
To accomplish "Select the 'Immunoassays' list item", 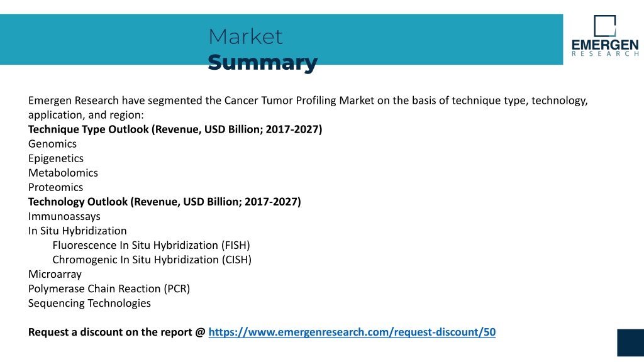I will 64,216.
